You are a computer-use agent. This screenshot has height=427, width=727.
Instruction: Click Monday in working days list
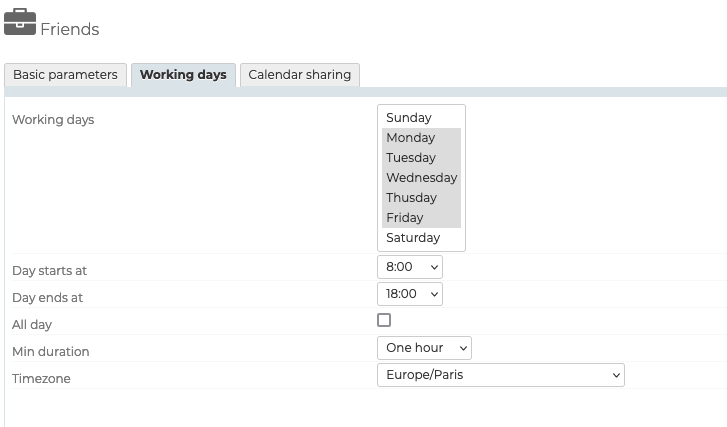coord(411,138)
